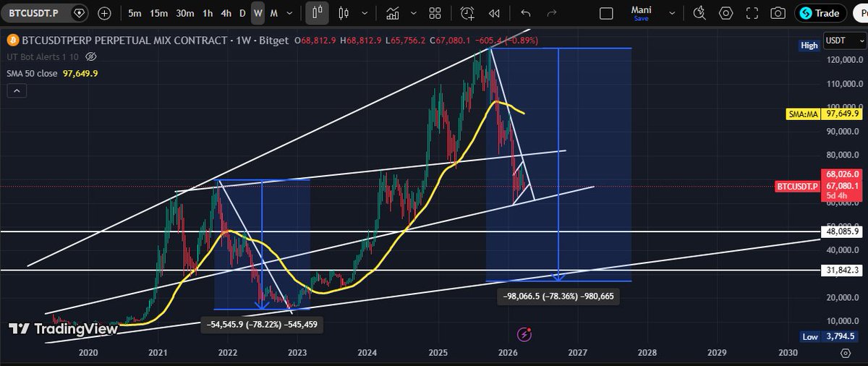
Task: Open the BTCUSDT.P symbol search
Action: (34, 13)
